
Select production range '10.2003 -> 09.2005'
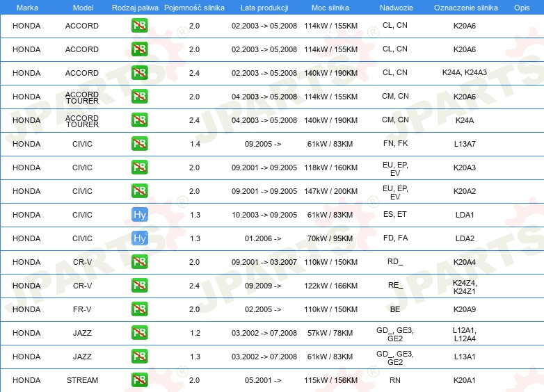click(x=264, y=215)
